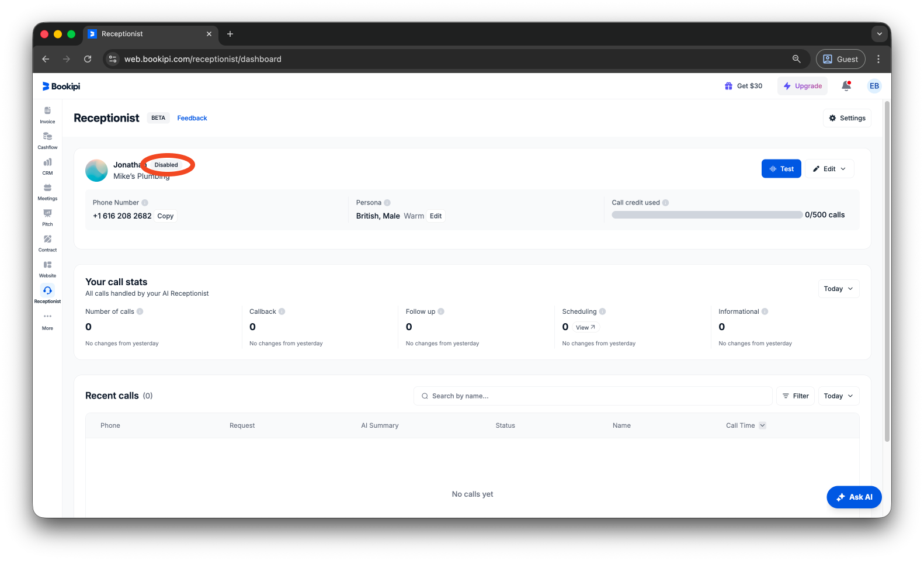Image resolution: width=924 pixels, height=561 pixels.
Task: Open Chrome's three-dot menu
Action: [x=878, y=59]
